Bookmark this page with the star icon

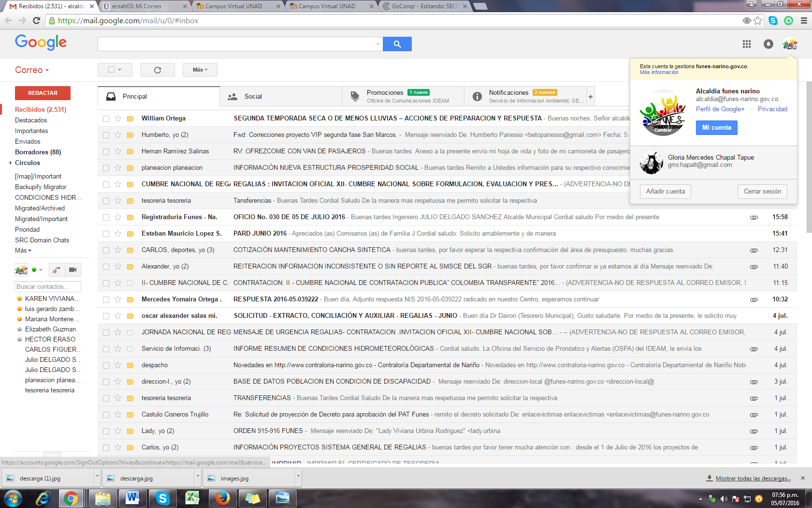757,21
